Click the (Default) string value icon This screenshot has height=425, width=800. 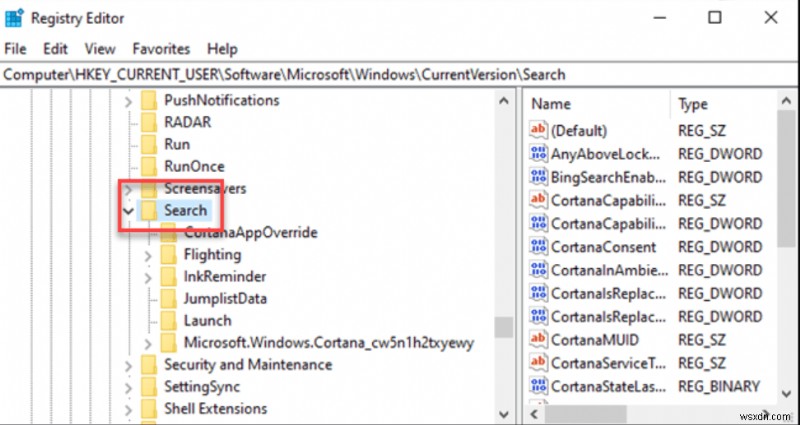coord(538,130)
